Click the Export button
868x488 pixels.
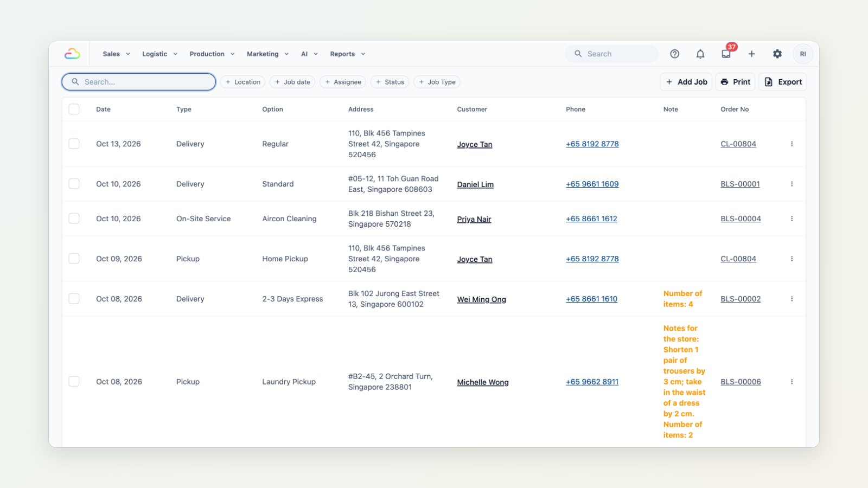(783, 82)
